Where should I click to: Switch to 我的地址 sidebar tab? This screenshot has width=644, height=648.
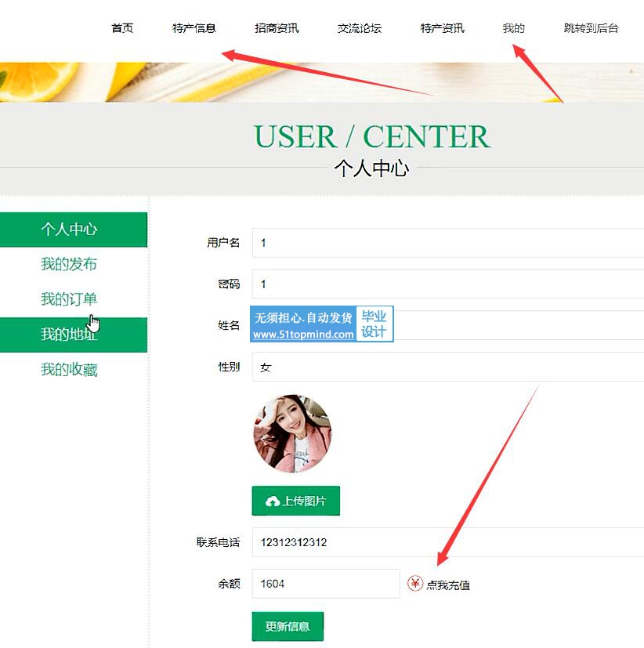coord(70,335)
